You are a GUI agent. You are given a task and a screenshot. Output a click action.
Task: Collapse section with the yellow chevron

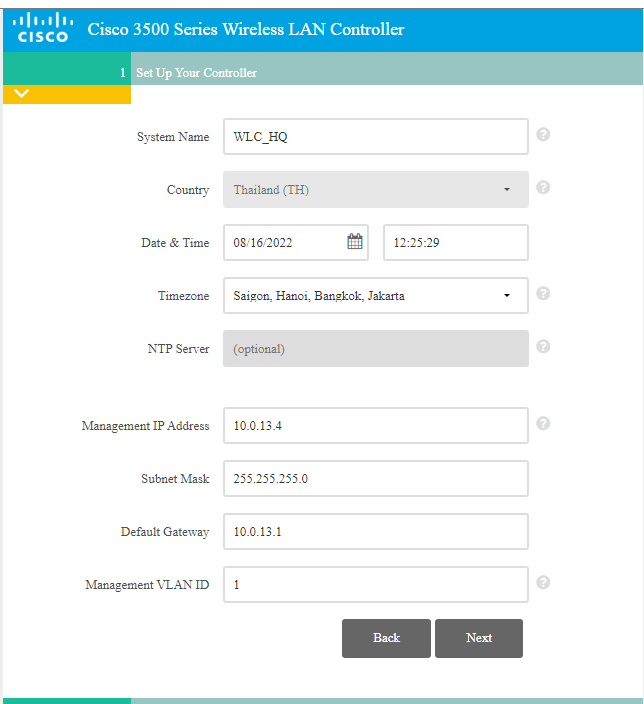(x=23, y=94)
